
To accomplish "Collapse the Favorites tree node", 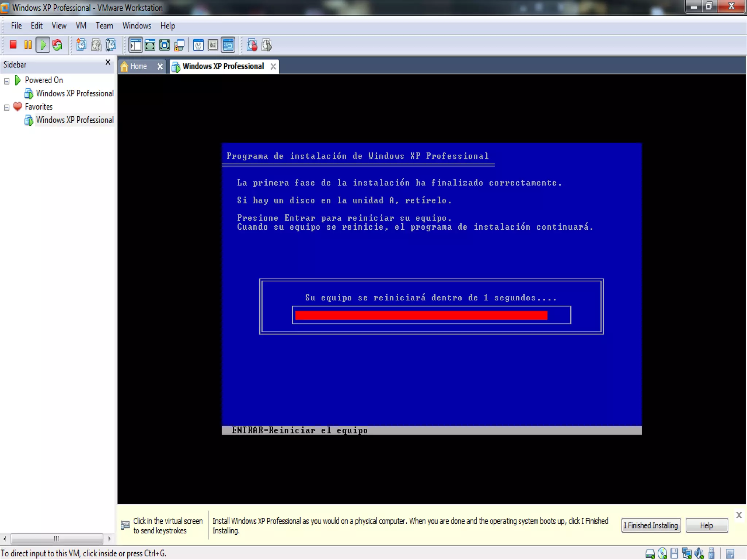I will (7, 108).
